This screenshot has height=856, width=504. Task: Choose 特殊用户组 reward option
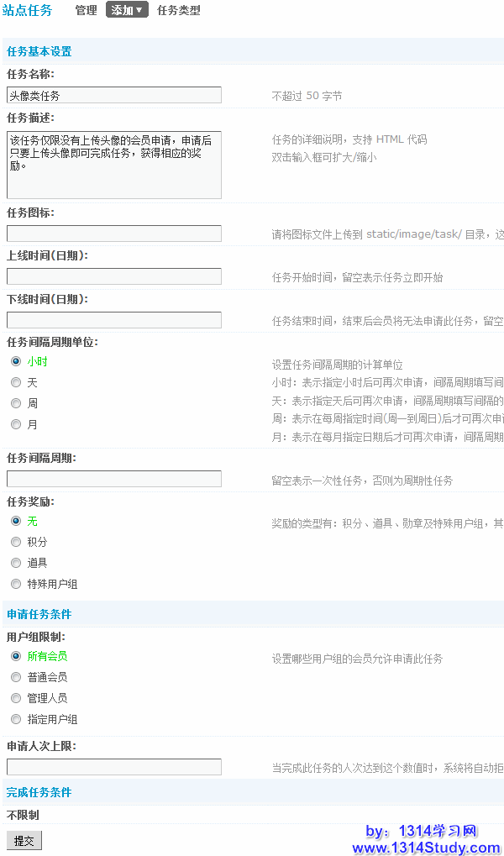click(x=16, y=584)
